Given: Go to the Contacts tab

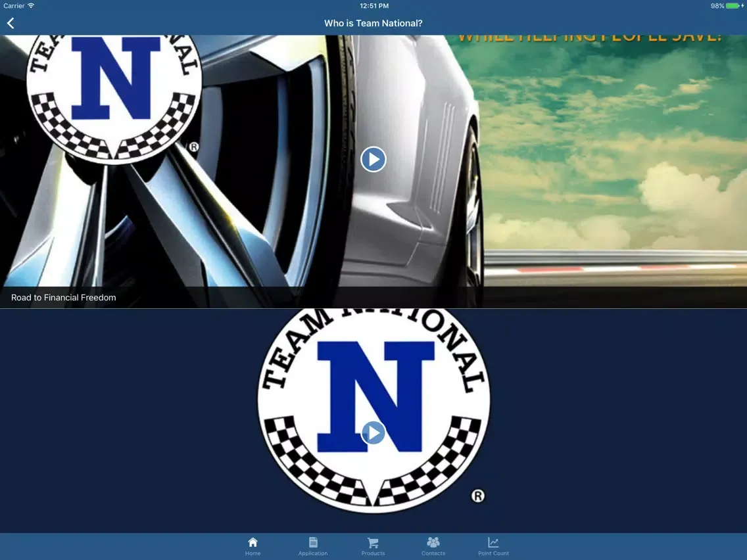Looking at the screenshot, I should pyautogui.click(x=433, y=546).
